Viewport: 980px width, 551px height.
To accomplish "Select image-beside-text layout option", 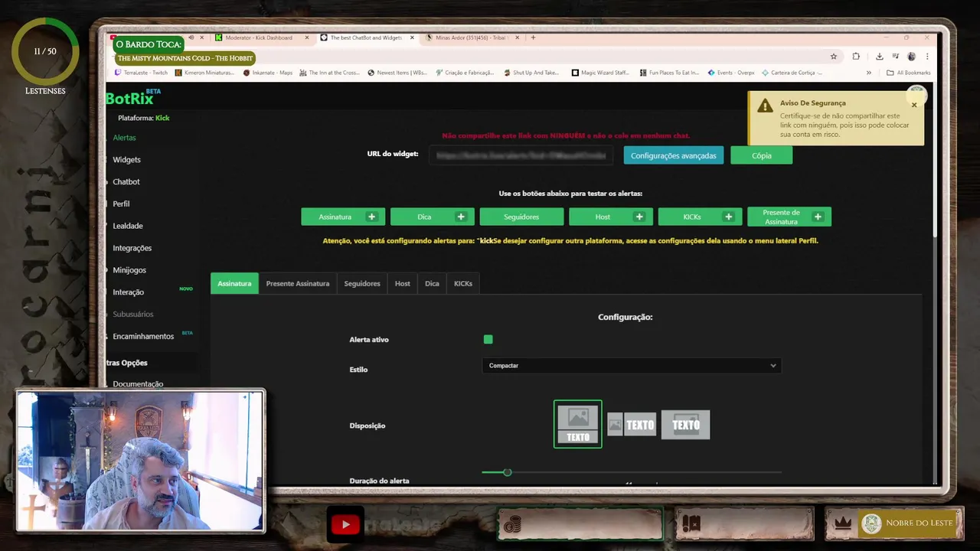I will 632,424.
